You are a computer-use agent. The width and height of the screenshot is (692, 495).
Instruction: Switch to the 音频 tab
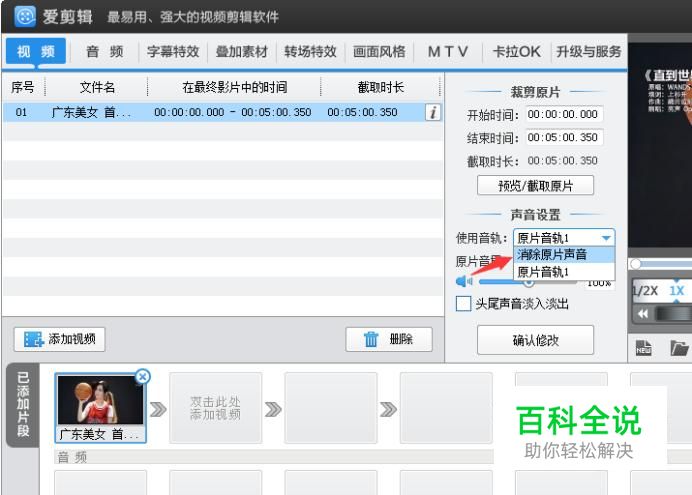coord(105,52)
